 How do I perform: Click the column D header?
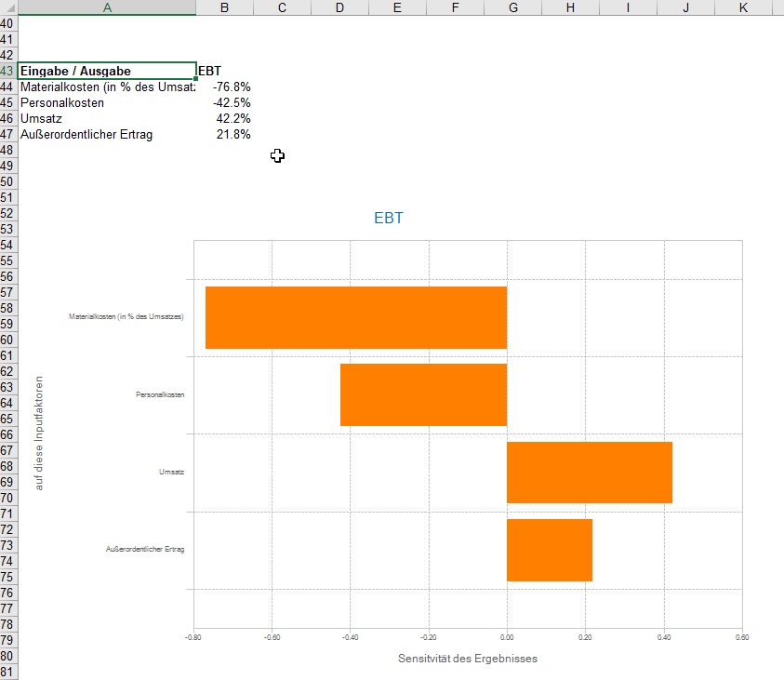(x=339, y=7)
